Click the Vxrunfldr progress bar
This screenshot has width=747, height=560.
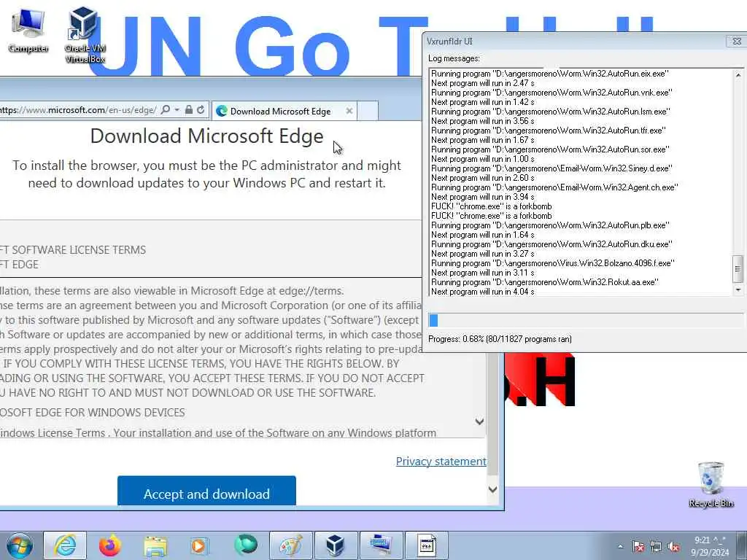587,320
